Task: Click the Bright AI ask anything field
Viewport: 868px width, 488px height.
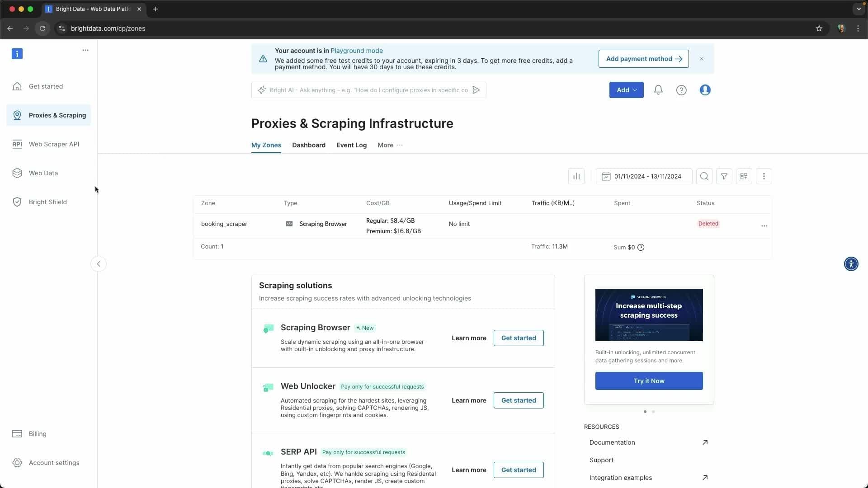Action: (368, 90)
